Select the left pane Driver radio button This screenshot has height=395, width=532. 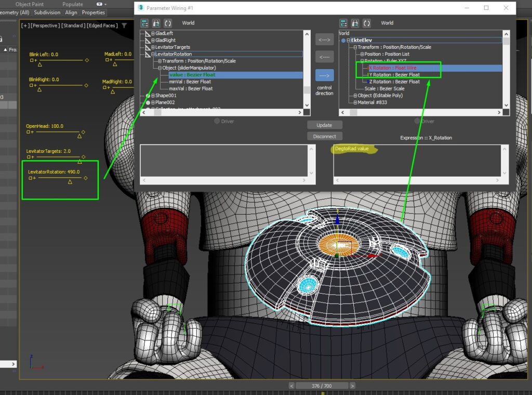point(217,121)
